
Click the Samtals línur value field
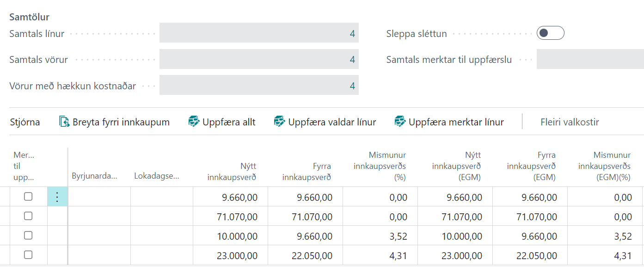(259, 33)
